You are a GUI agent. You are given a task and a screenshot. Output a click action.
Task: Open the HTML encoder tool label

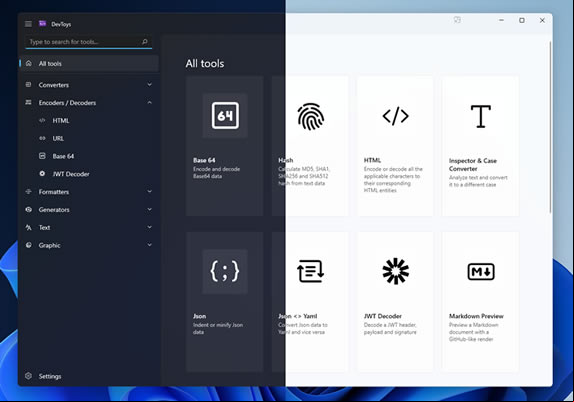click(x=61, y=120)
